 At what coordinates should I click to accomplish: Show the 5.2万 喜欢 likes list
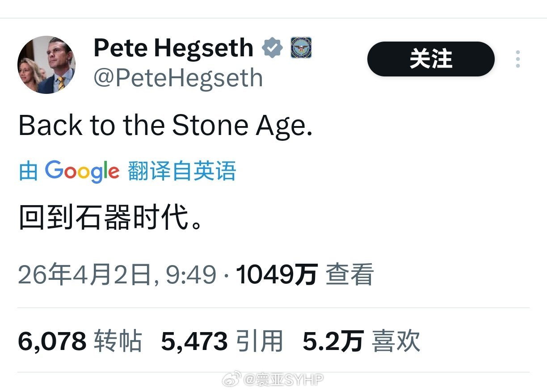point(361,341)
